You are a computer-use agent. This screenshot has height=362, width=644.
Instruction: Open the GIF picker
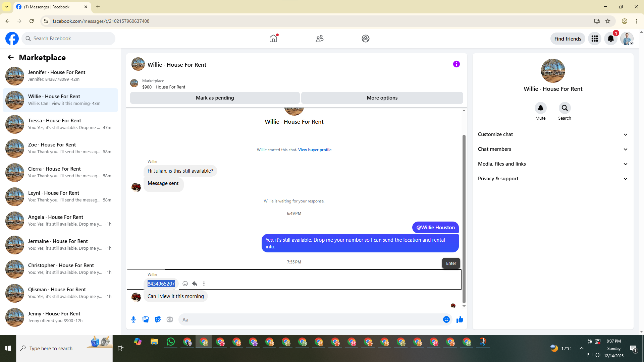pyautogui.click(x=170, y=319)
